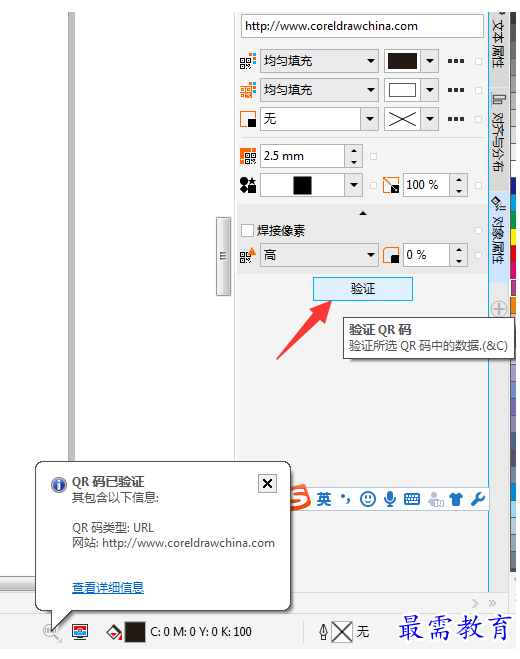Toggle the Sogou 英 language mode
The height and width of the screenshot is (659, 520).
coord(324,499)
